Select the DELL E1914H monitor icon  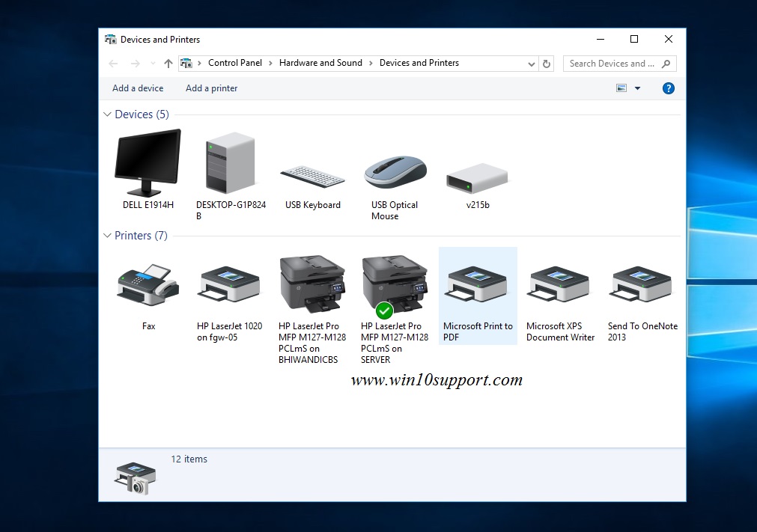pos(148,161)
